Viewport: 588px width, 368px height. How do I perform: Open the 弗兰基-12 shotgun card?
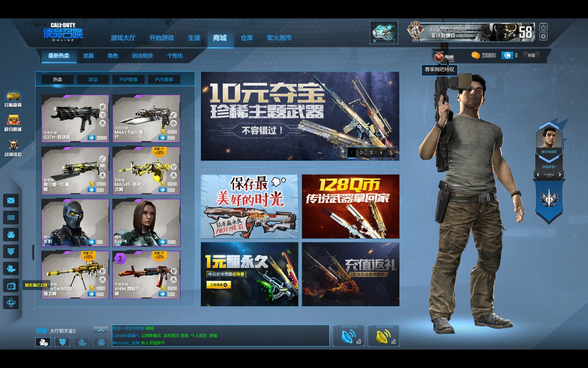(x=75, y=171)
